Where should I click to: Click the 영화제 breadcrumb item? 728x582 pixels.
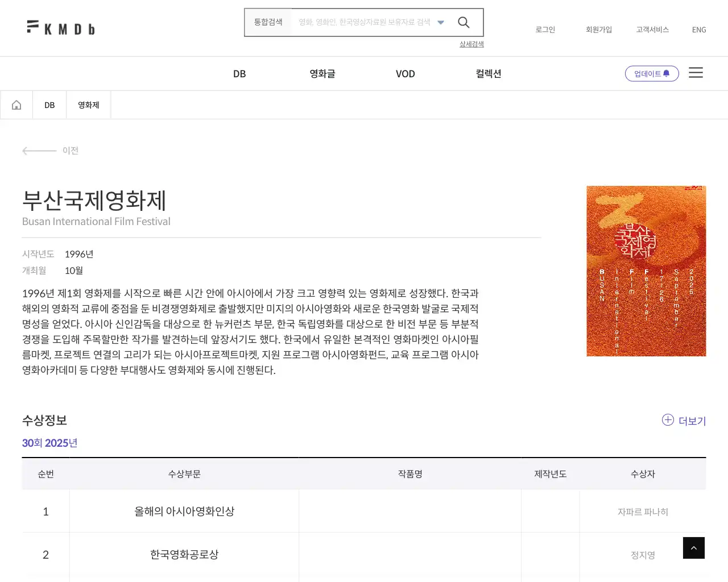click(x=89, y=105)
